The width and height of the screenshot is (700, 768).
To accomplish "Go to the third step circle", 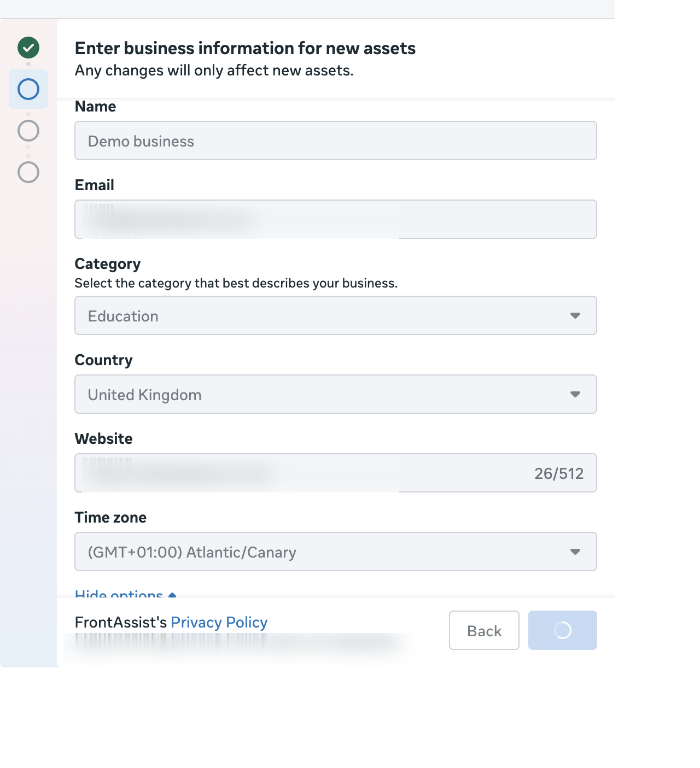I will click(28, 131).
